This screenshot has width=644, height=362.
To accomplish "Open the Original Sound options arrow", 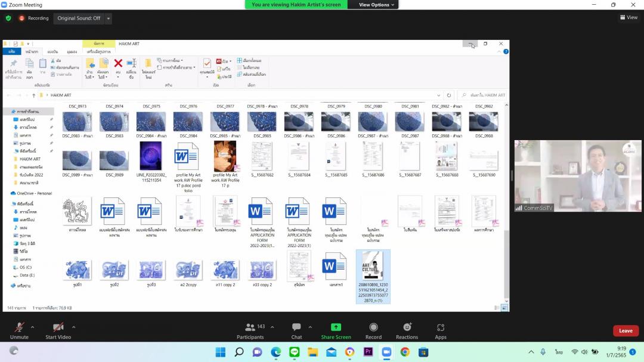I will 109,18.
